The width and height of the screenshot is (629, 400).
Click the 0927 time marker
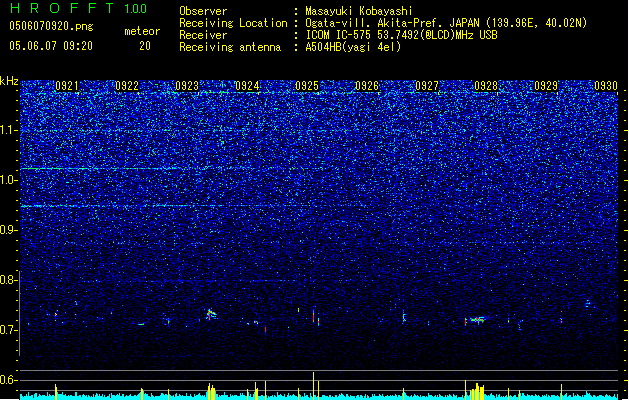tap(427, 86)
